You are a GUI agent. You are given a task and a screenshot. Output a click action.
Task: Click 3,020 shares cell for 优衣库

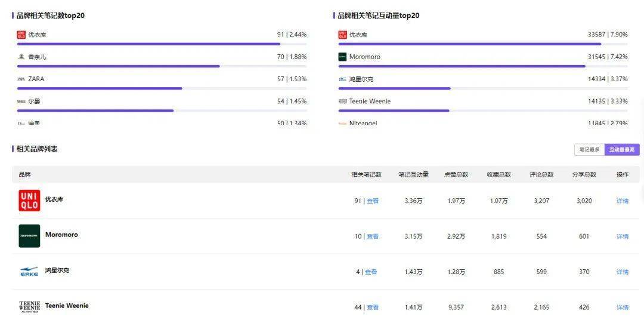tap(584, 201)
